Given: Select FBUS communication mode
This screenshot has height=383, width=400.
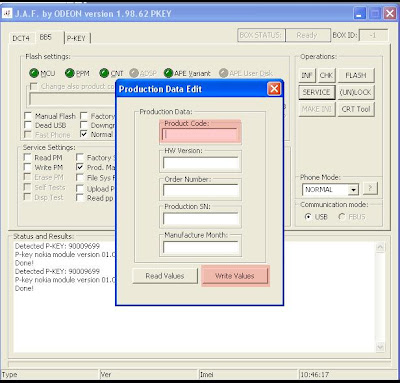Looking at the screenshot, I should click(342, 217).
